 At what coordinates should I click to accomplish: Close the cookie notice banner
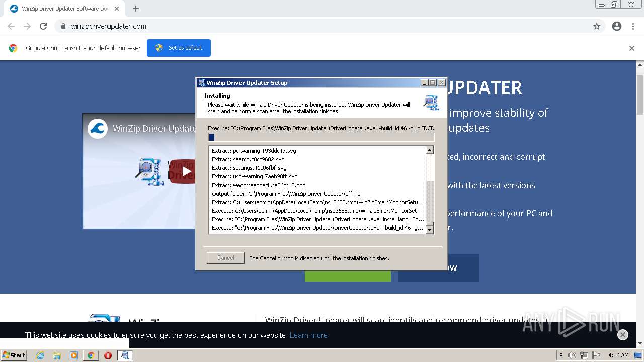click(623, 335)
